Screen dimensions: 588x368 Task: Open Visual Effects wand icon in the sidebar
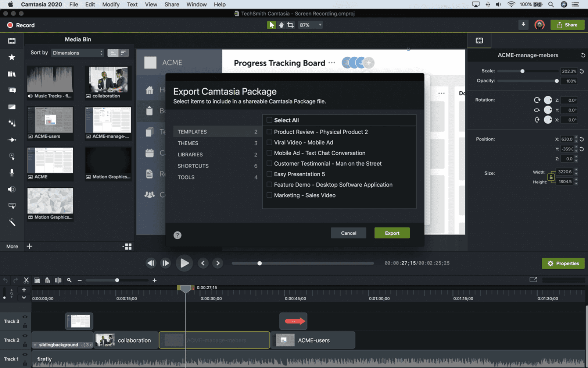[12, 222]
